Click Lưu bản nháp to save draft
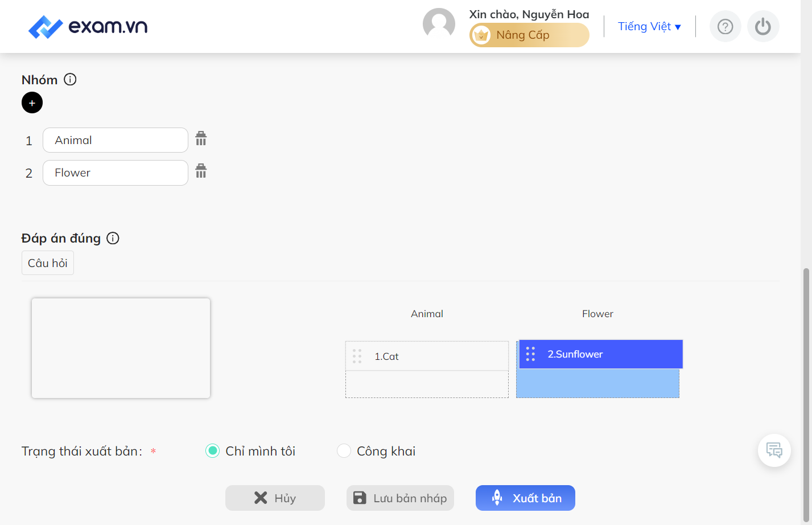The image size is (812, 525). tap(400, 498)
